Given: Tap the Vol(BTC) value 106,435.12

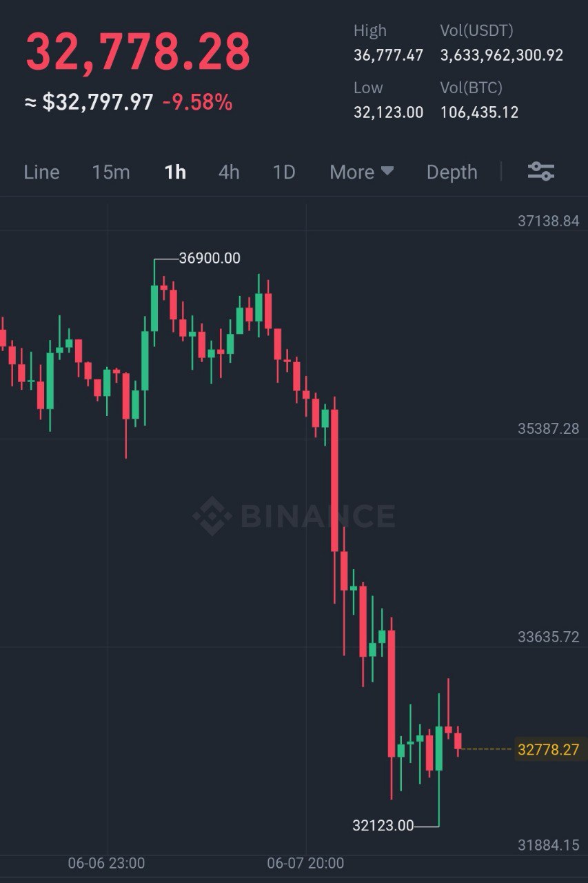Looking at the screenshot, I should 479,112.
